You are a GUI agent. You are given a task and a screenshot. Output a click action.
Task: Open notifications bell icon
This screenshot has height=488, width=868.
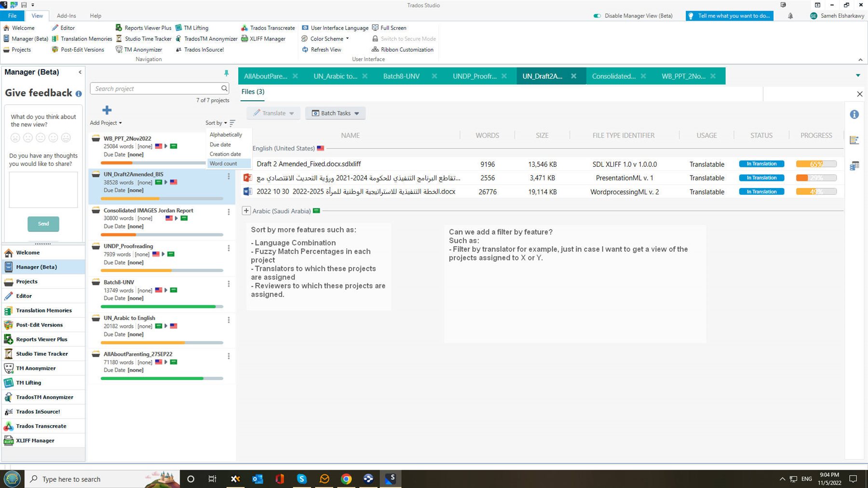click(x=790, y=16)
